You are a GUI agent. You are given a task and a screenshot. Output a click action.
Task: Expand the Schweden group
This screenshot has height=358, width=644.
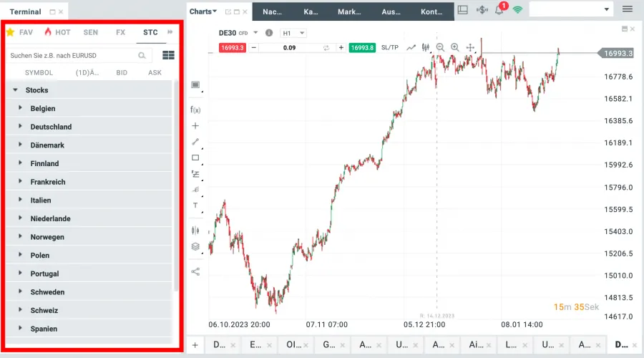click(20, 291)
